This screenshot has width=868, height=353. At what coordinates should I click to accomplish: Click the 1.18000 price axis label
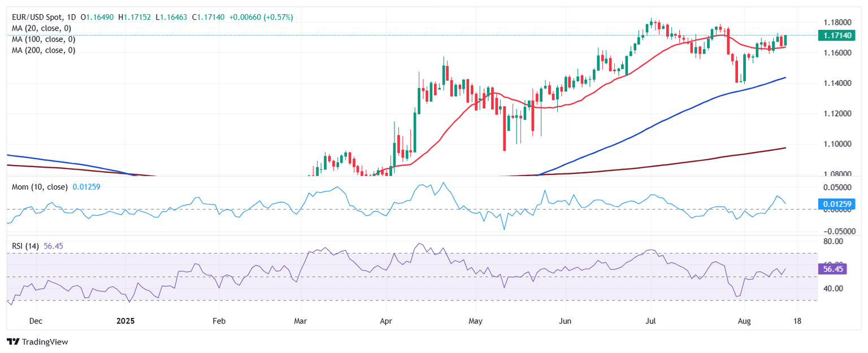[x=838, y=23]
